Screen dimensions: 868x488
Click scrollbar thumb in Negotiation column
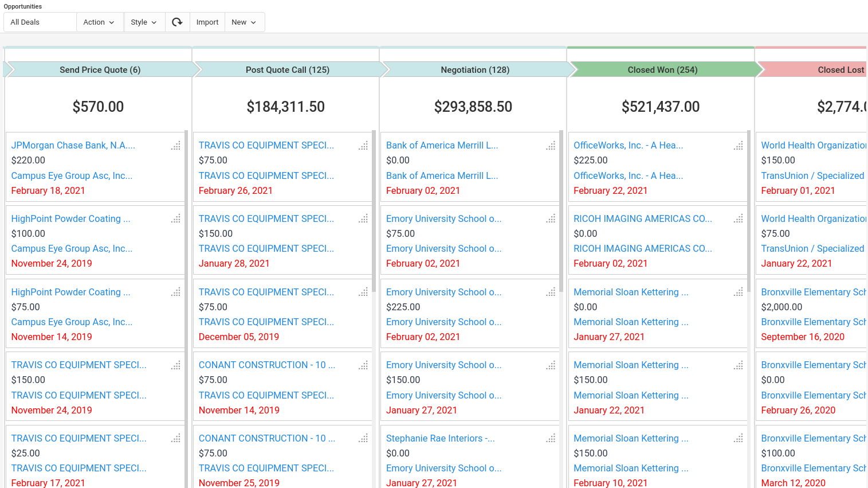(x=561, y=212)
